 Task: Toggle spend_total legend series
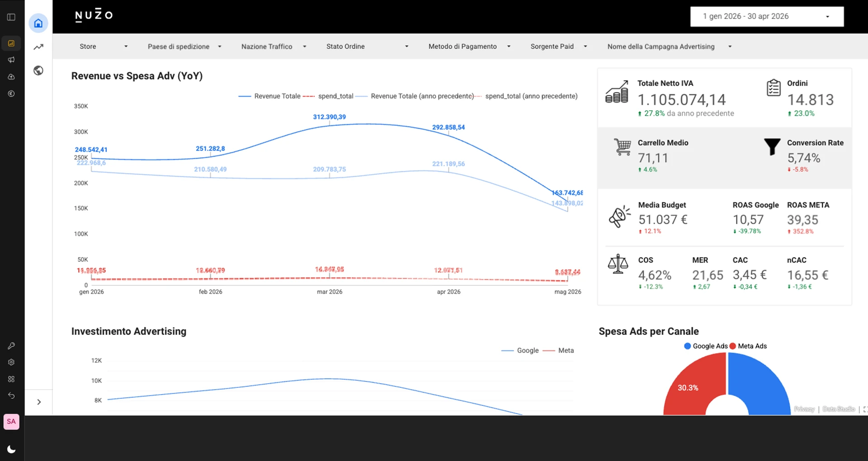point(328,96)
